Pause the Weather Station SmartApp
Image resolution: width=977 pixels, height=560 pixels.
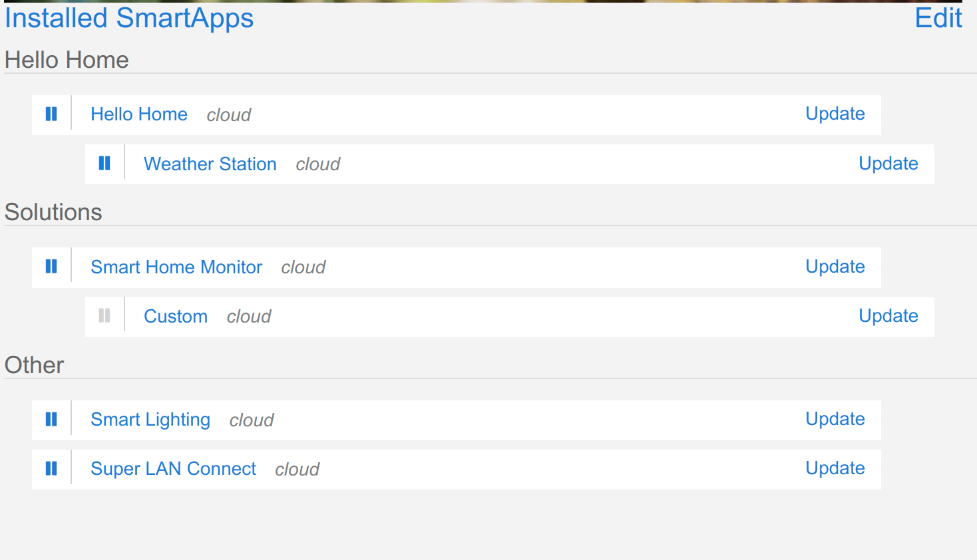click(x=104, y=164)
